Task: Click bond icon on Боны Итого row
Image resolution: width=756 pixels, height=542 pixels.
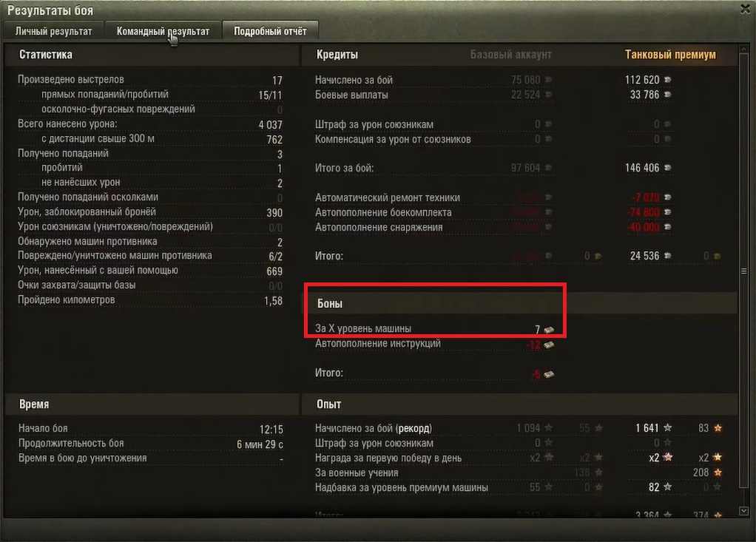Action: click(549, 374)
